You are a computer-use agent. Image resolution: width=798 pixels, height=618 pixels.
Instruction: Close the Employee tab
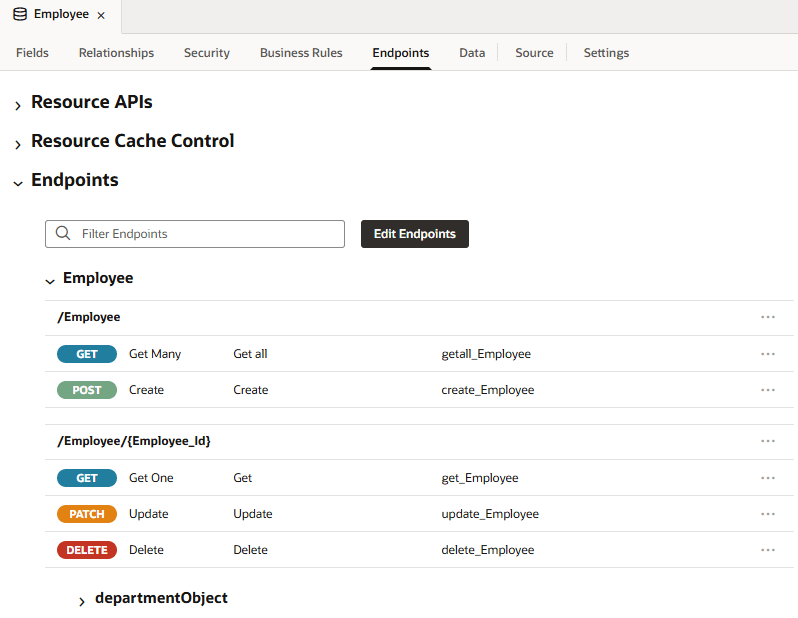(x=101, y=15)
